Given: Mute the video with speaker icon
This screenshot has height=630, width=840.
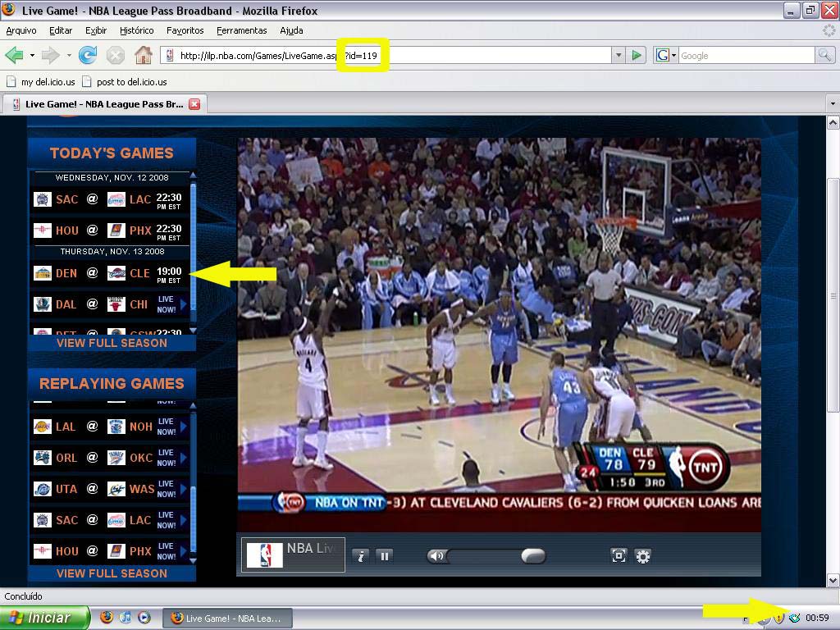Looking at the screenshot, I should coord(436,556).
